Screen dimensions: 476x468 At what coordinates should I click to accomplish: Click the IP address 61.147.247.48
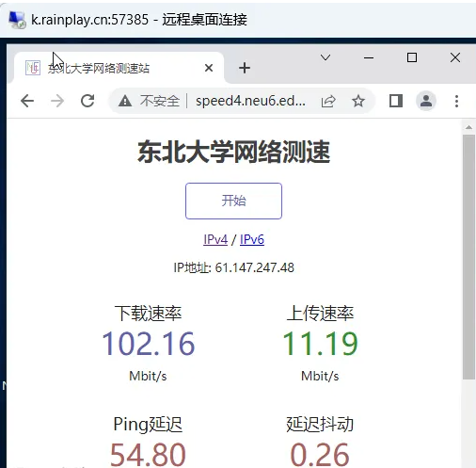pos(254,267)
